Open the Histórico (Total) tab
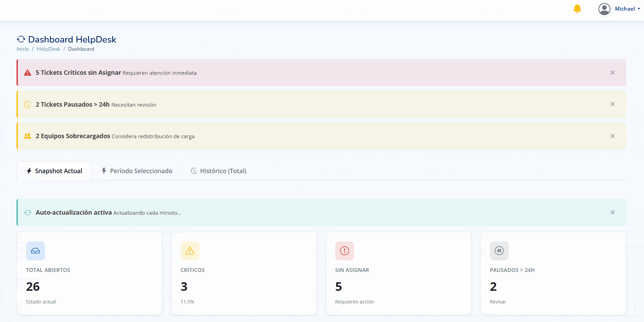Screen dimensions: 644x322 pos(219,171)
